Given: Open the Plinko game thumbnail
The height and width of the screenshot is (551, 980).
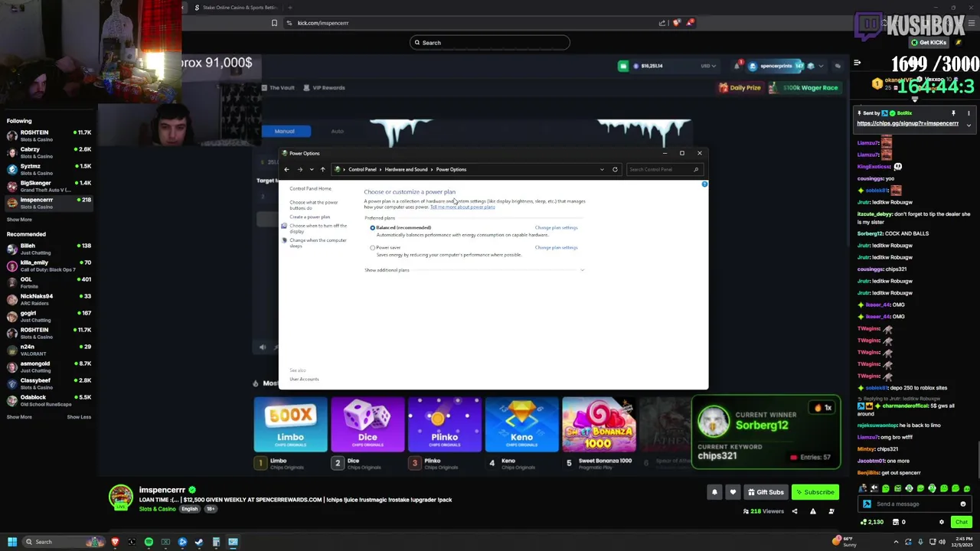Looking at the screenshot, I should pos(445,425).
